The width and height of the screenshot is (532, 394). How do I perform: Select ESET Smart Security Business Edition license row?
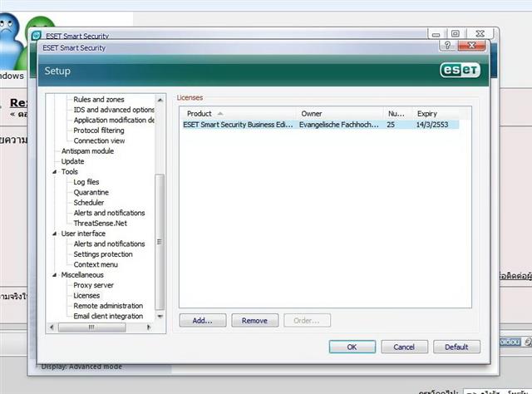[x=321, y=125]
